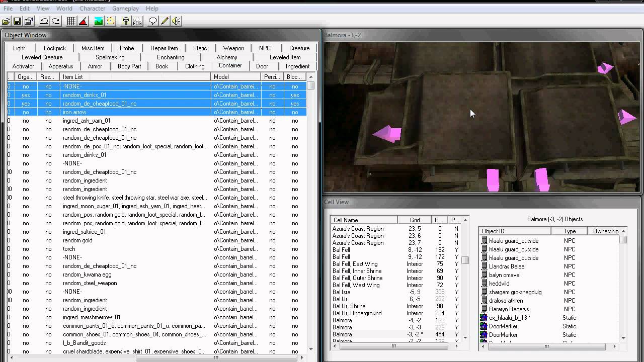Switch to the Lockpick tab
Image resolution: width=644 pixels, height=362 pixels.
coord(55,48)
